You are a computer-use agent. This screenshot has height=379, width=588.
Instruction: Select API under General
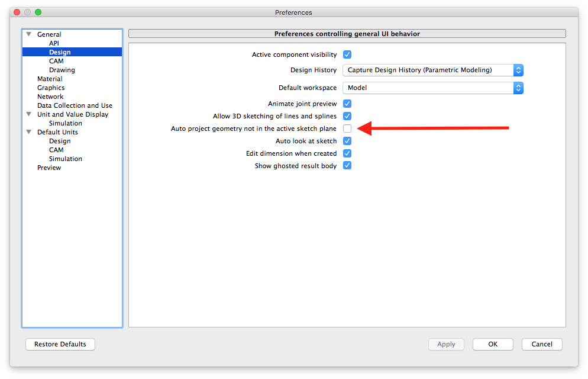(54, 43)
